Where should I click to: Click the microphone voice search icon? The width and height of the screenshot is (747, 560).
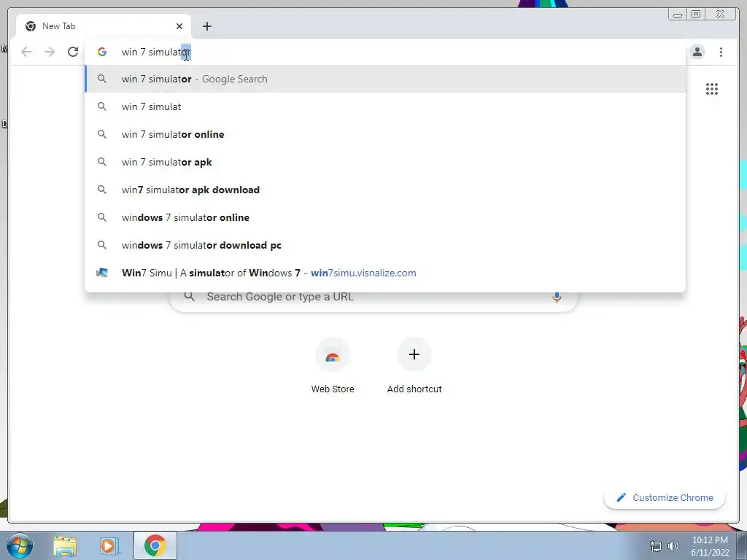(556, 297)
